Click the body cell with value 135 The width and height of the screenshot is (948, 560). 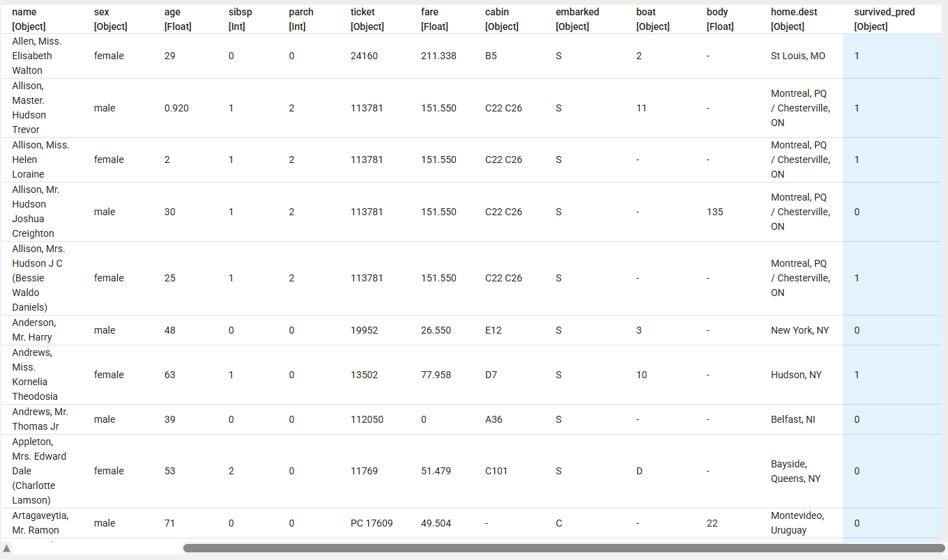pos(714,212)
